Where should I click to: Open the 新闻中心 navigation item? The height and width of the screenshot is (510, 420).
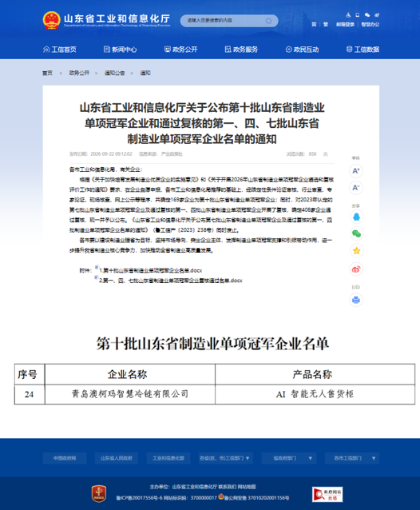click(121, 50)
